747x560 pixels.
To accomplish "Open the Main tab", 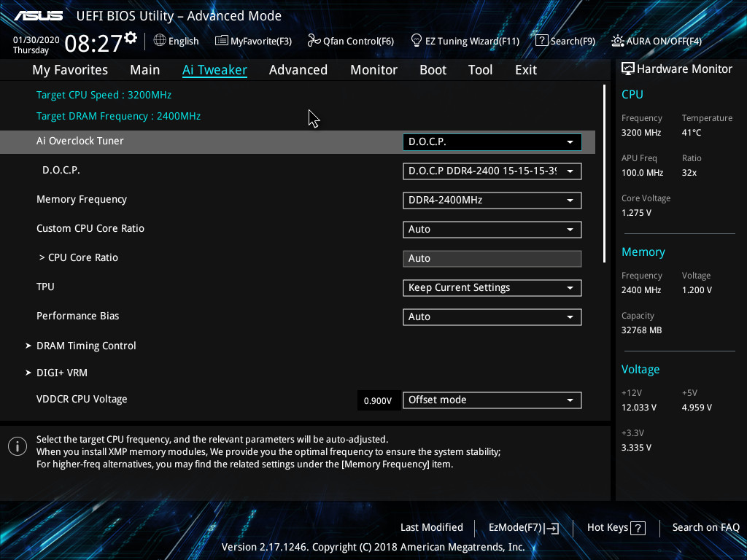I will pyautogui.click(x=145, y=70).
